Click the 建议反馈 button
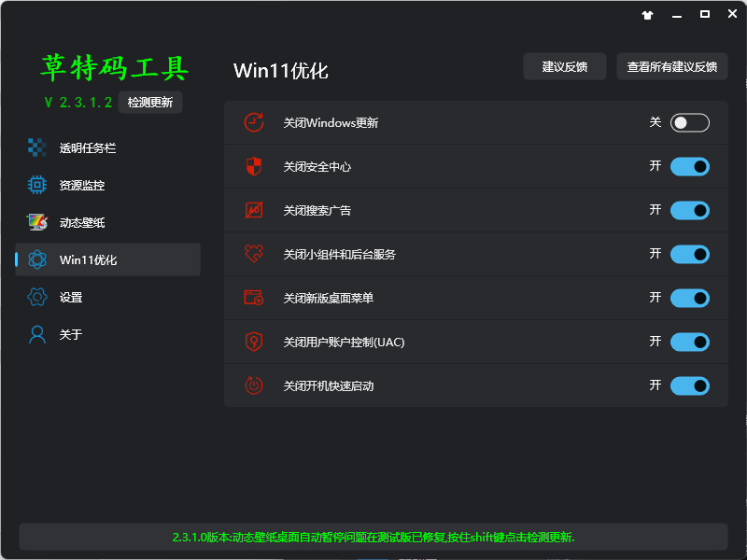 point(565,66)
